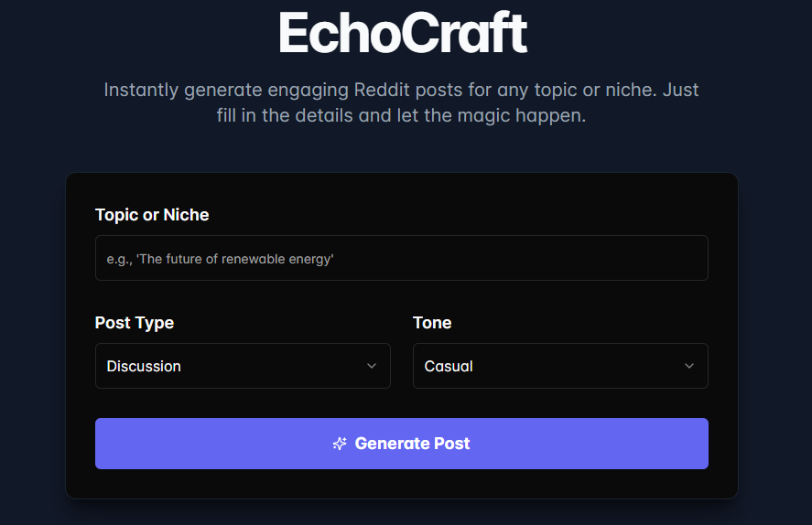
Task: Click the Tone chevron arrow
Action: tap(689, 366)
